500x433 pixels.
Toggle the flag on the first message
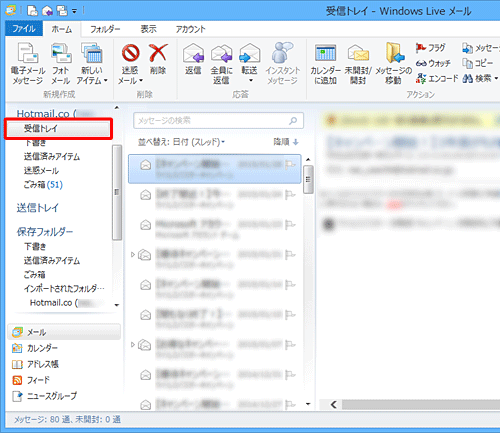tap(290, 165)
